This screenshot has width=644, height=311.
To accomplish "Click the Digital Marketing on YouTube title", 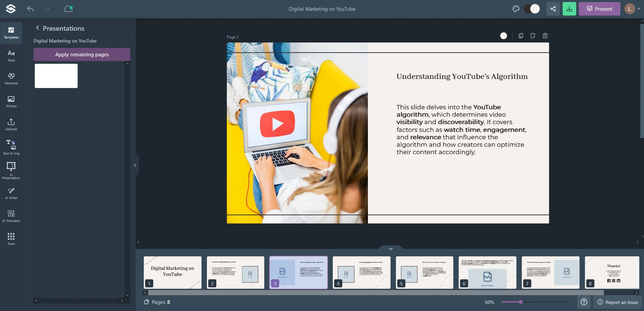I will point(322,9).
